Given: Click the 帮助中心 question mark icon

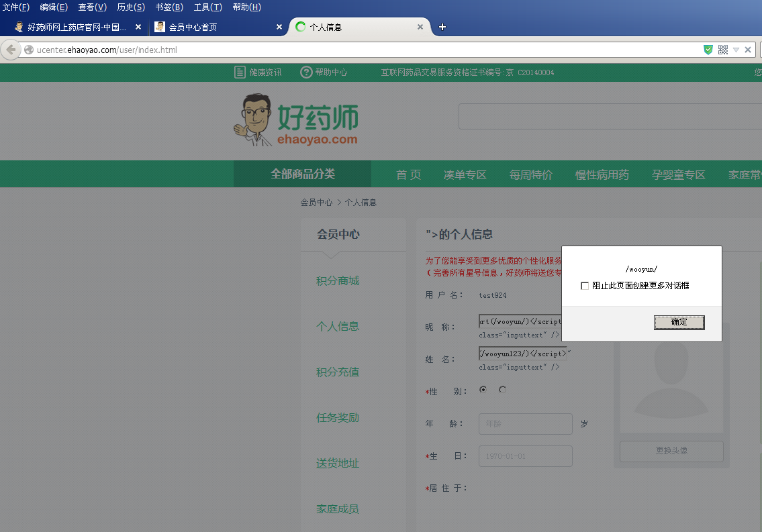Looking at the screenshot, I should 306,72.
